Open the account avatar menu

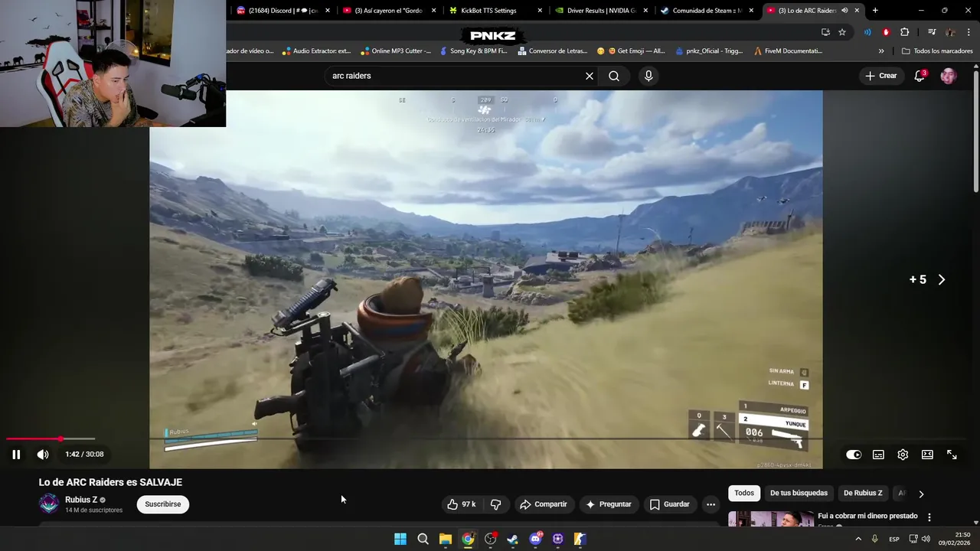[949, 76]
